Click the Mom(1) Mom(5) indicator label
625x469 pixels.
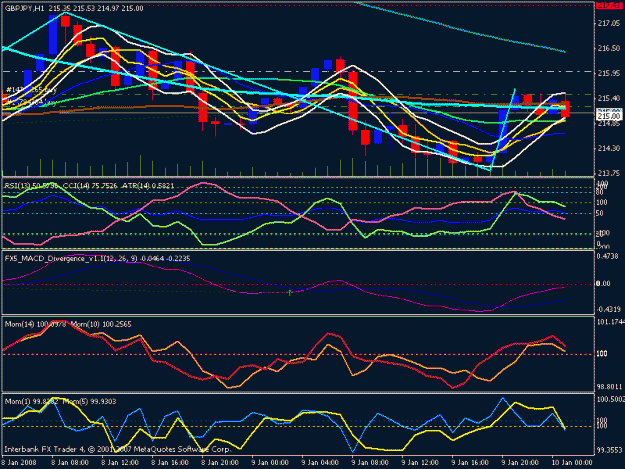tap(61, 402)
